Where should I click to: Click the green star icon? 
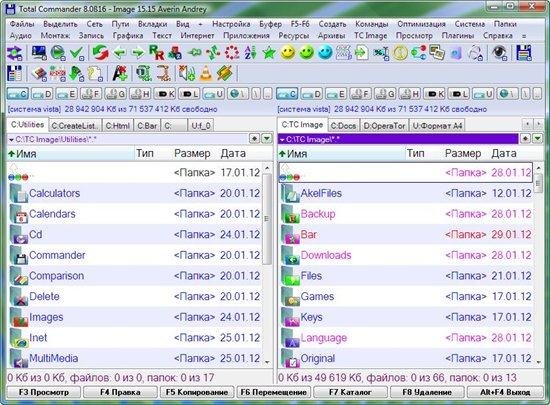[x=269, y=53]
